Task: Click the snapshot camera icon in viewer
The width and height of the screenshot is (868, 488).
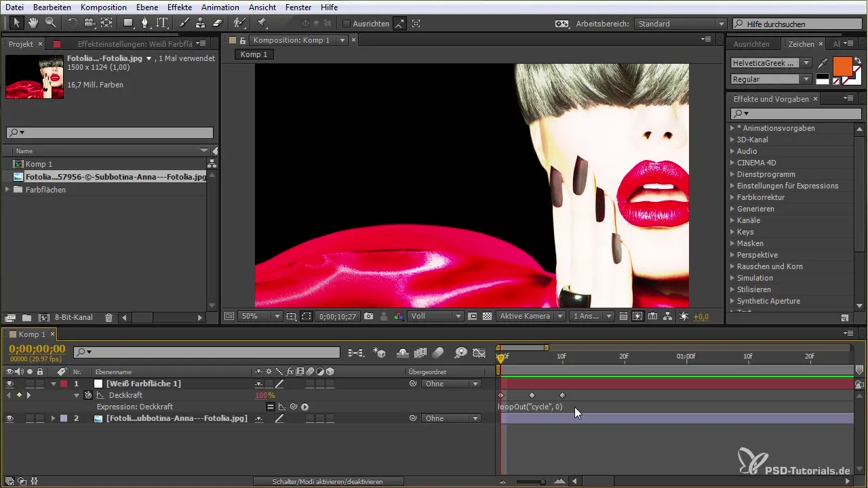Action: (368, 316)
